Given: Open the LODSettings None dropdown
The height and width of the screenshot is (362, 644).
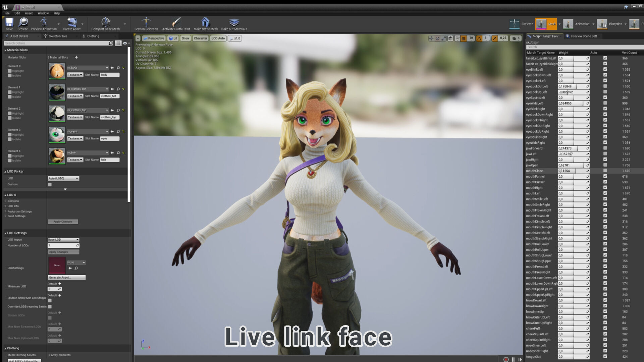Looking at the screenshot, I should [76, 262].
